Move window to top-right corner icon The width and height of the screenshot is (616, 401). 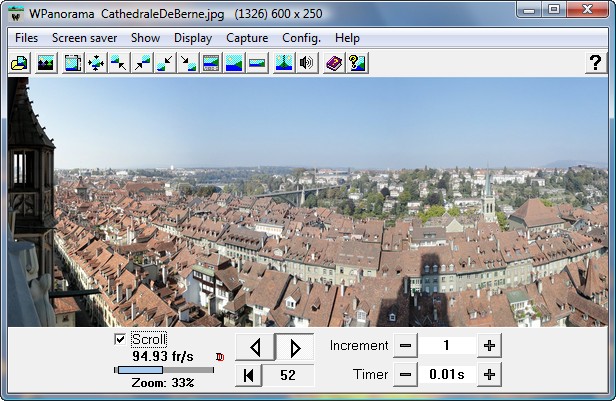click(x=142, y=63)
